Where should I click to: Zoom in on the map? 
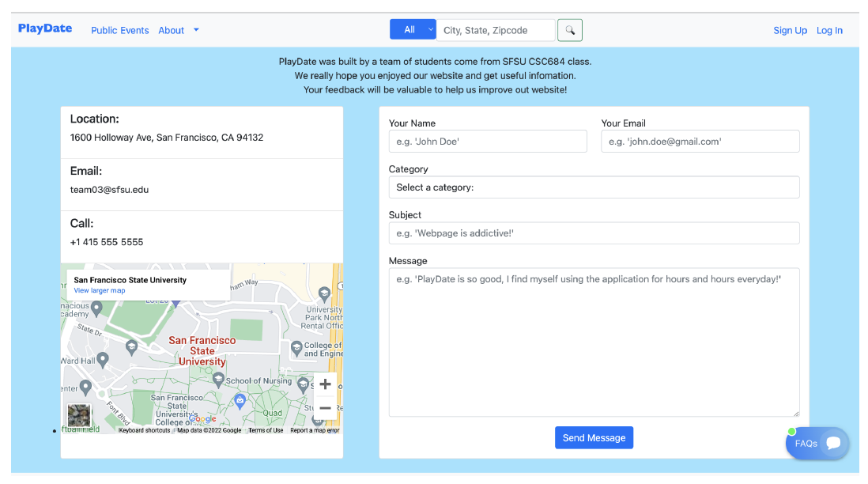coord(325,384)
